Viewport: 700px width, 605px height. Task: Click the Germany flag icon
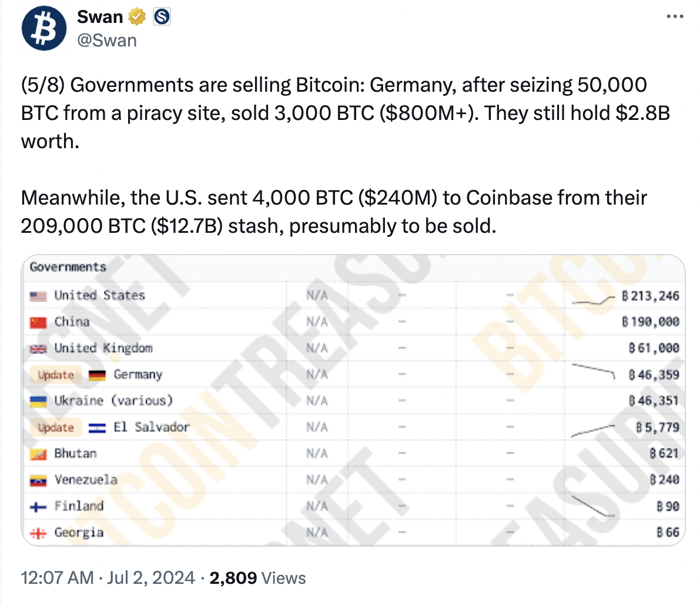[x=97, y=375]
